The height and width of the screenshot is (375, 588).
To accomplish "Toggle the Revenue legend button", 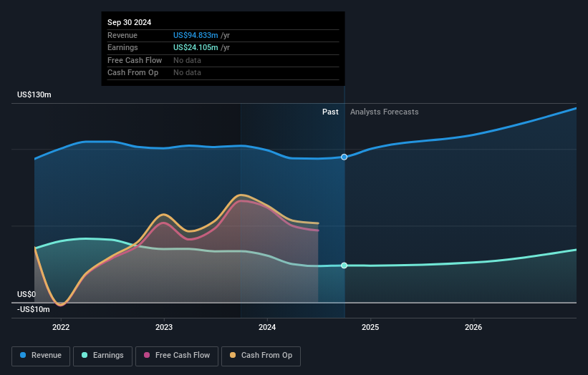I will 41,356.
